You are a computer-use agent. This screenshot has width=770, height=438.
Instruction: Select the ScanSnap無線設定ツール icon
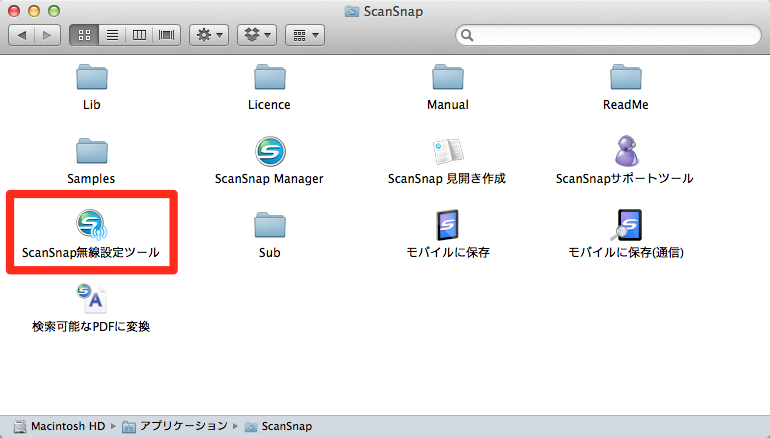[92, 224]
